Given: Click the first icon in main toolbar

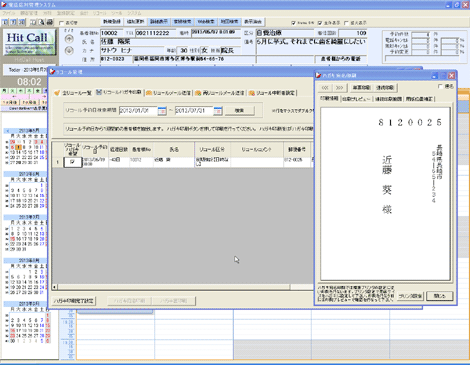Looking at the screenshot, I should [5, 22].
